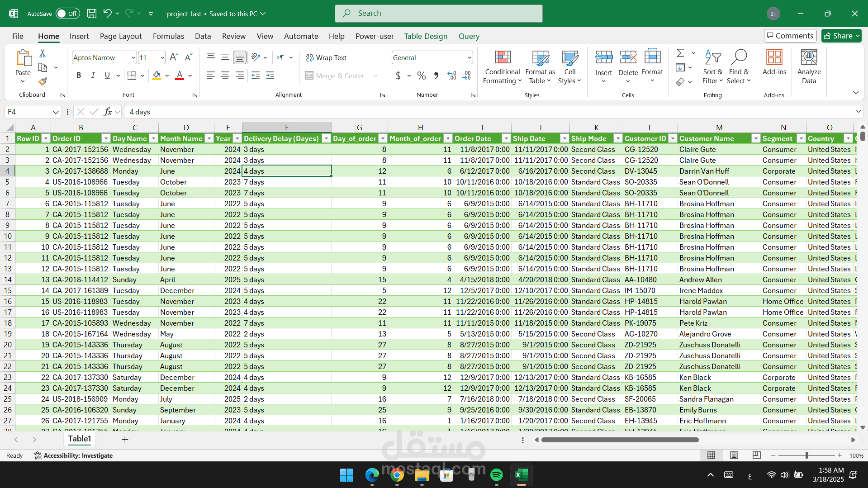868x488 pixels.
Task: Click the Decrease Indent icon
Action: (256, 76)
